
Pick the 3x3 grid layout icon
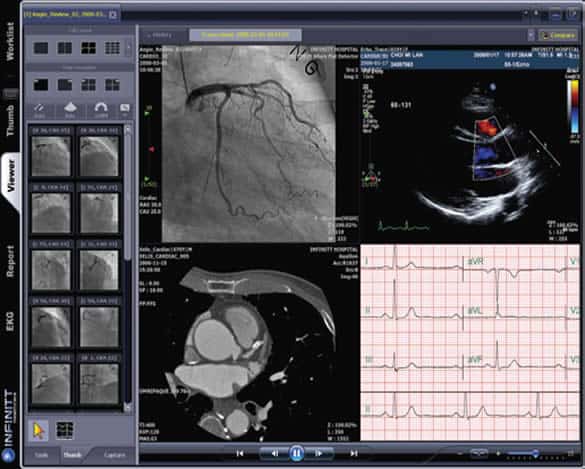(112, 48)
